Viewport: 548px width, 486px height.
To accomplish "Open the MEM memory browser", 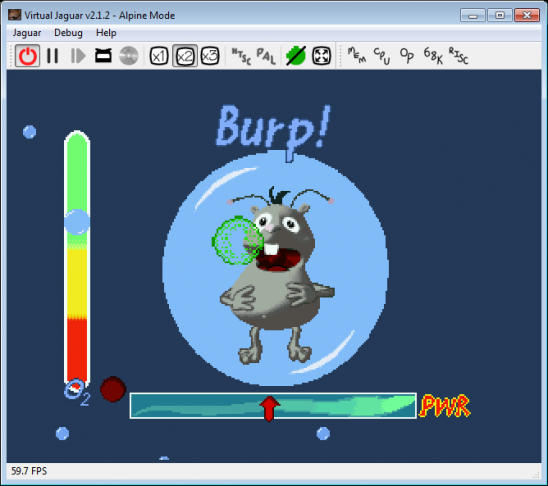I will (356, 56).
